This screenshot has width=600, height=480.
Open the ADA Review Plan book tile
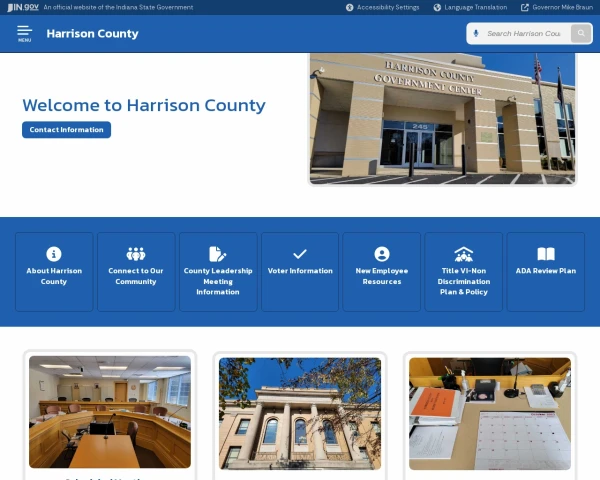[546, 272]
